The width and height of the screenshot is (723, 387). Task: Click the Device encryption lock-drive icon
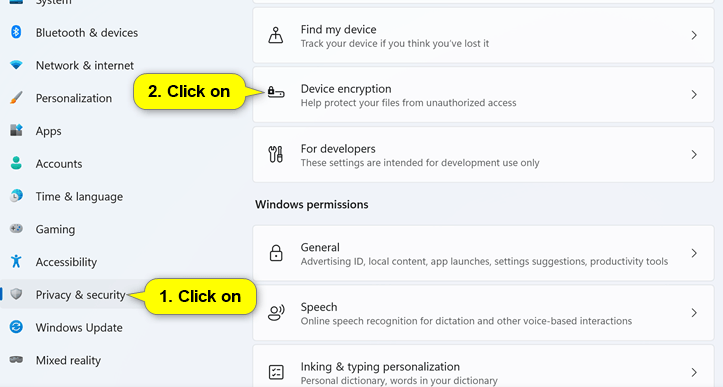pos(276,92)
